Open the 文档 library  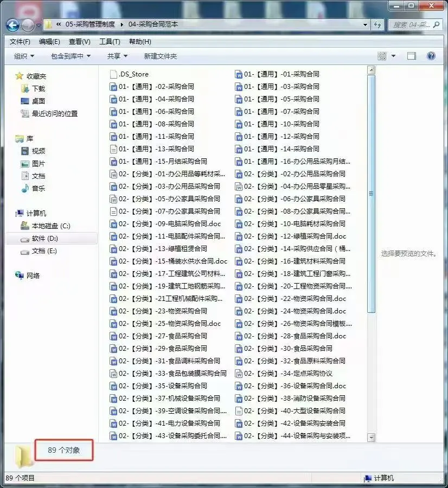point(33,176)
